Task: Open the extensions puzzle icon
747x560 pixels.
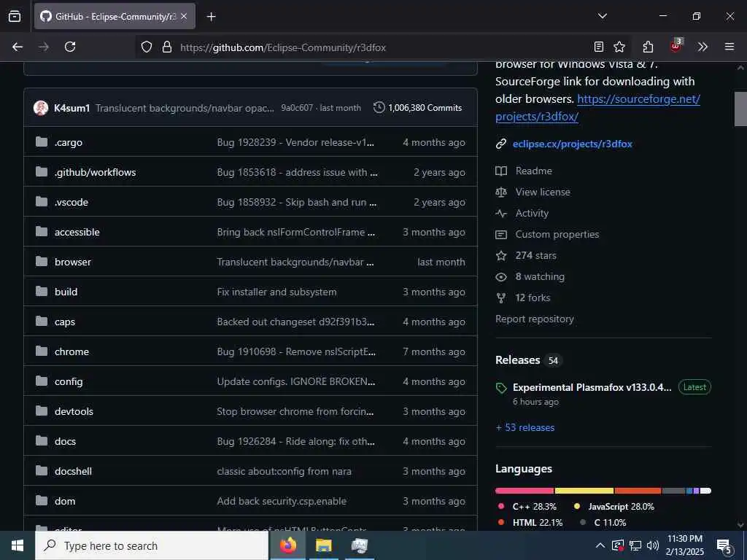Action: pyautogui.click(x=648, y=47)
